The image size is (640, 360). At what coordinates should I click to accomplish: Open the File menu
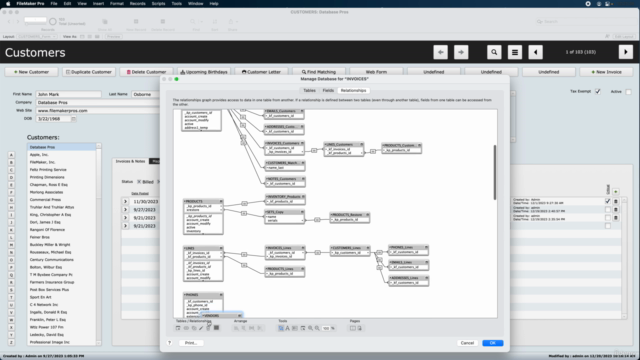(x=54, y=4)
